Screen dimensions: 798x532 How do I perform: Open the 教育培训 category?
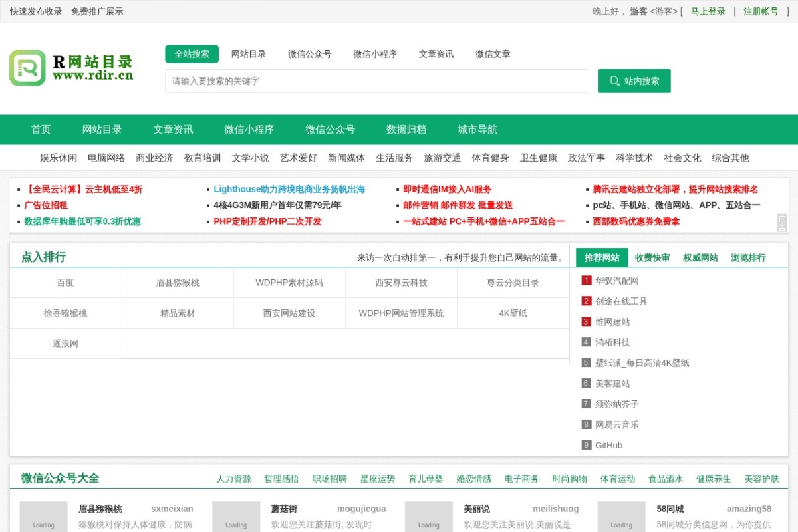[202, 158]
